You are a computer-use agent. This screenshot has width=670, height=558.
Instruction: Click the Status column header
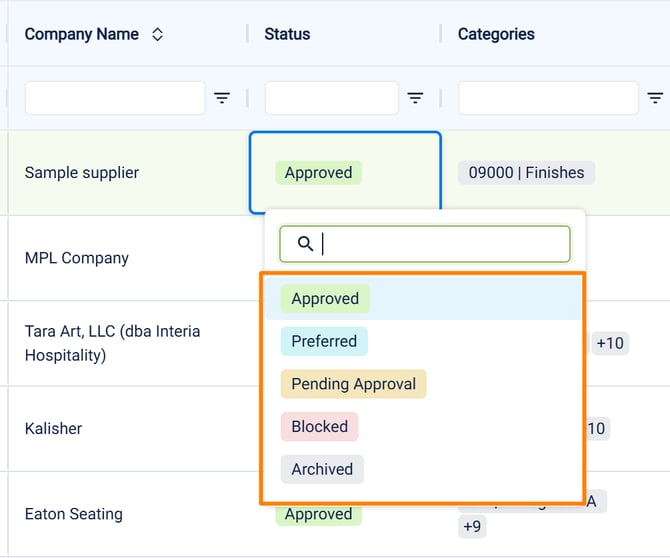coord(287,34)
